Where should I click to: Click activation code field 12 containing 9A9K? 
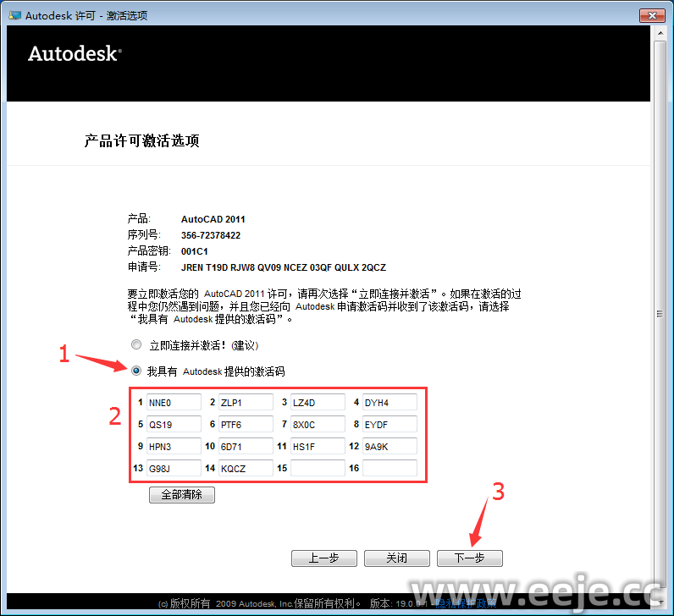point(389,446)
